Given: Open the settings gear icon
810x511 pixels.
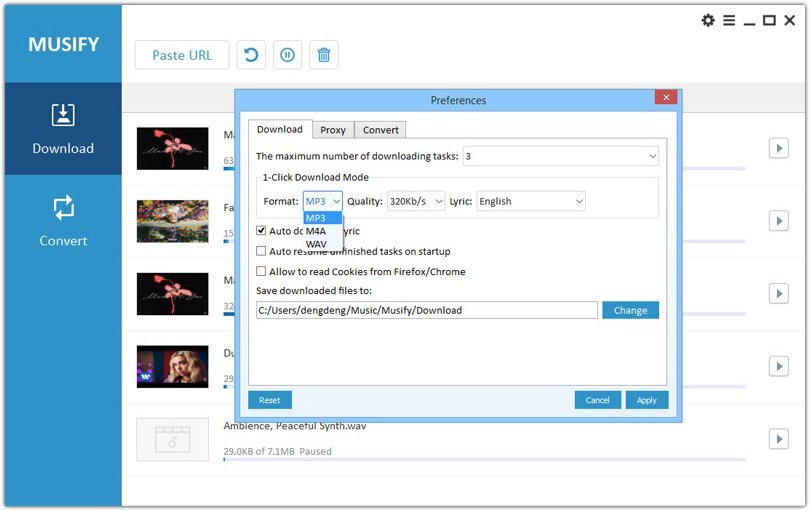Looking at the screenshot, I should tap(708, 20).
